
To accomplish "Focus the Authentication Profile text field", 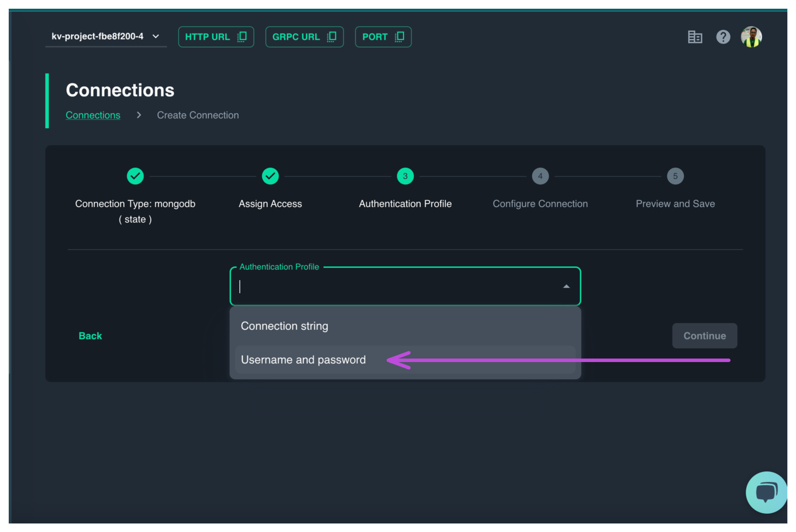I will 390,286.
